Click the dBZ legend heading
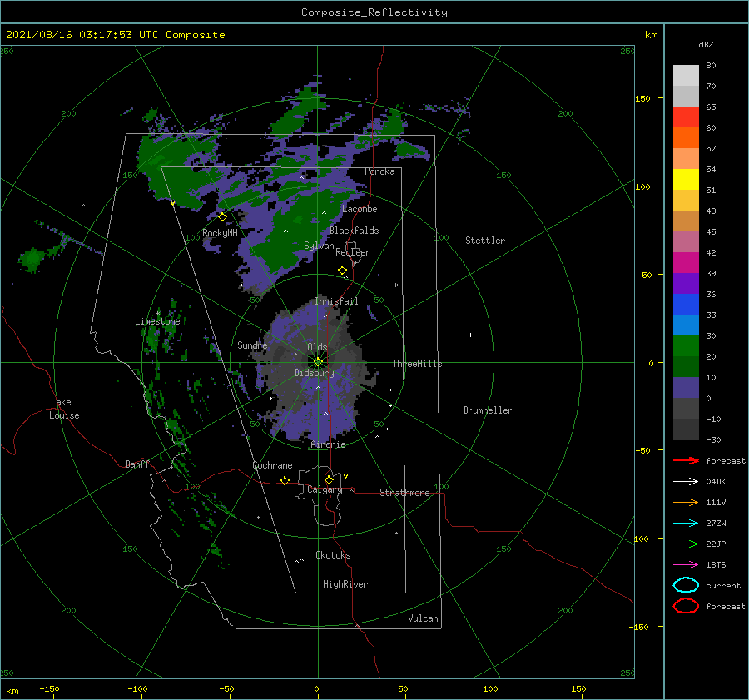This screenshot has width=749, height=700. click(x=706, y=44)
